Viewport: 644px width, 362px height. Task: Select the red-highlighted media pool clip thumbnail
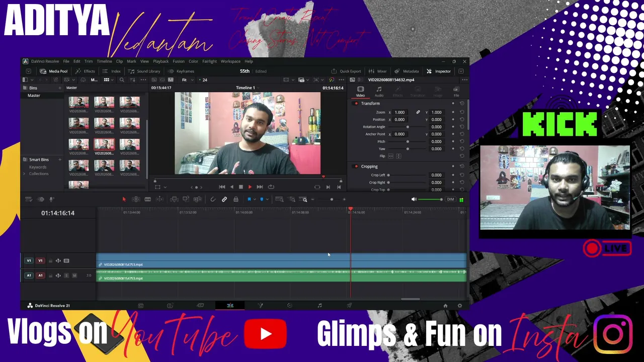(x=104, y=145)
